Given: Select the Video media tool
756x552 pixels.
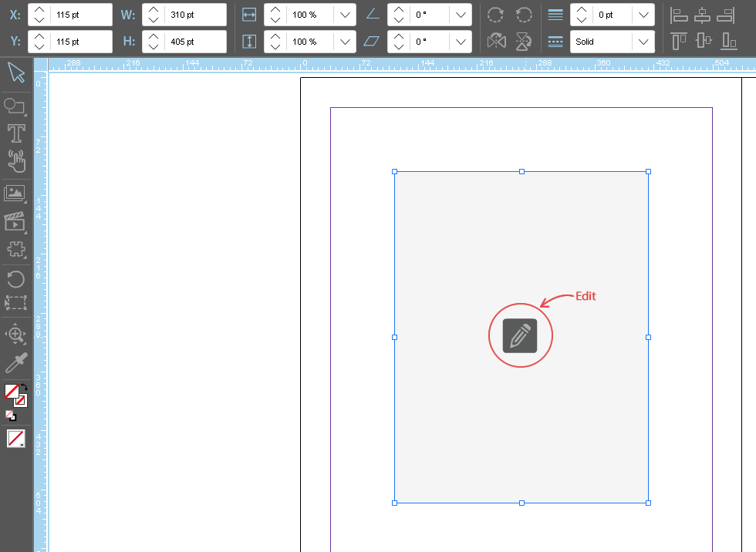Looking at the screenshot, I should (15, 222).
